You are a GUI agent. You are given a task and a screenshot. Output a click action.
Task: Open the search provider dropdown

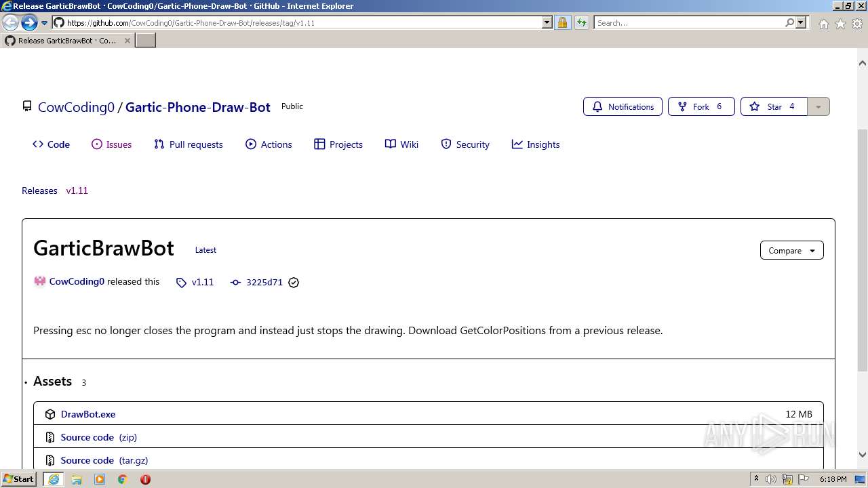(801, 22)
